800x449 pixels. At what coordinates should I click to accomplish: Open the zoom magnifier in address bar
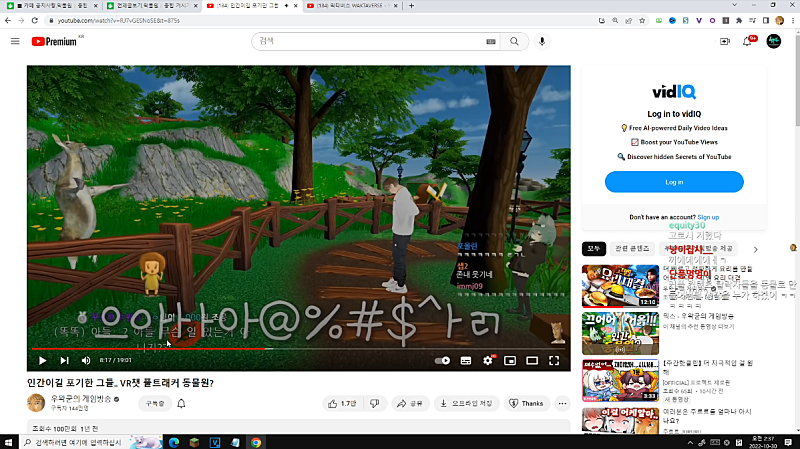click(615, 20)
